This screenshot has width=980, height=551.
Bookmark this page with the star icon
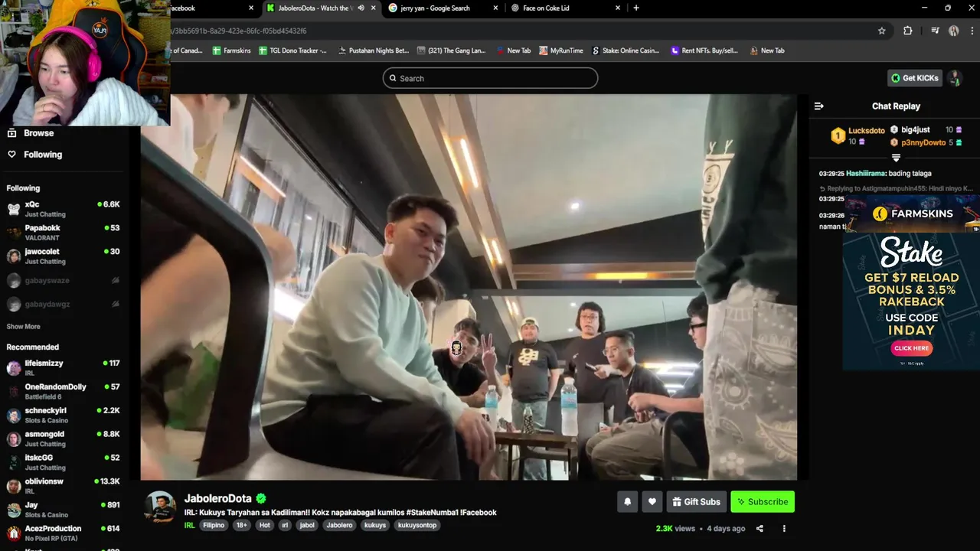pos(882,31)
